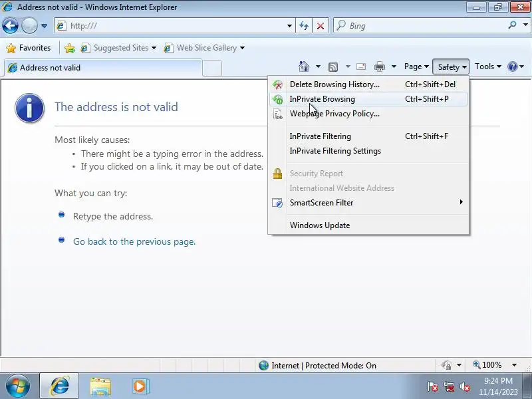
Task: Click the taskbar clock showing 9:24 PM
Action: click(498, 386)
